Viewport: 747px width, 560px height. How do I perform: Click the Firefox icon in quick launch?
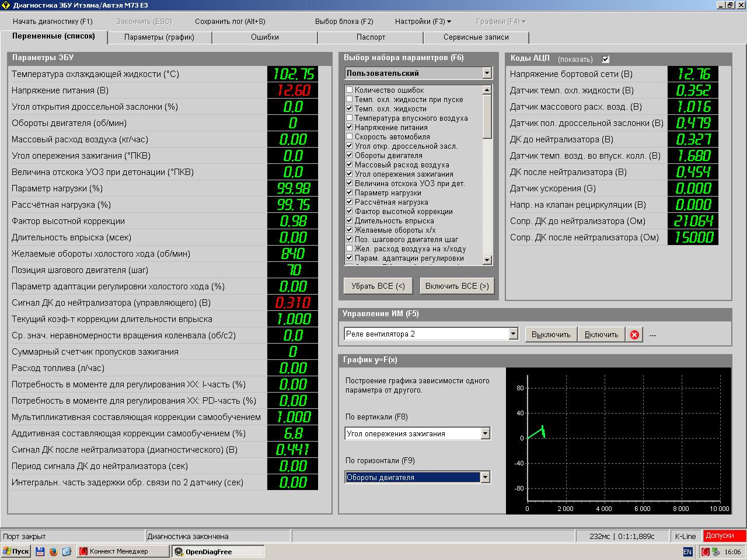click(53, 551)
